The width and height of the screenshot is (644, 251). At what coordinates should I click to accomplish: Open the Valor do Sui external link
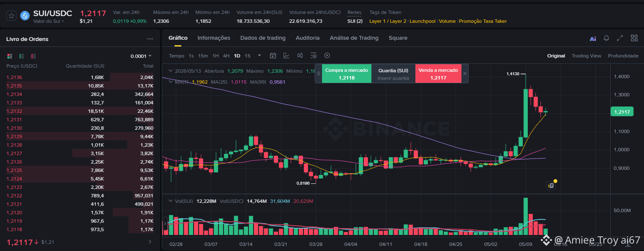click(49, 21)
